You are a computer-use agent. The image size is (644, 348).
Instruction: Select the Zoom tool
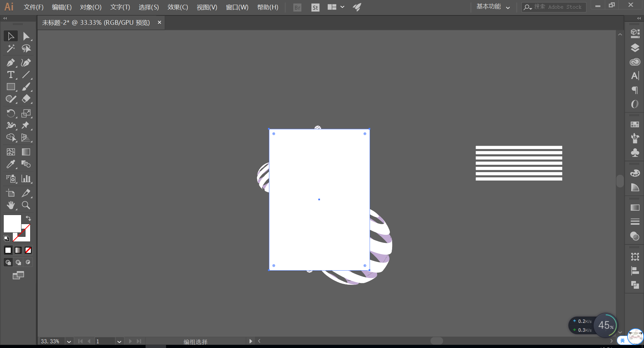[26, 205]
